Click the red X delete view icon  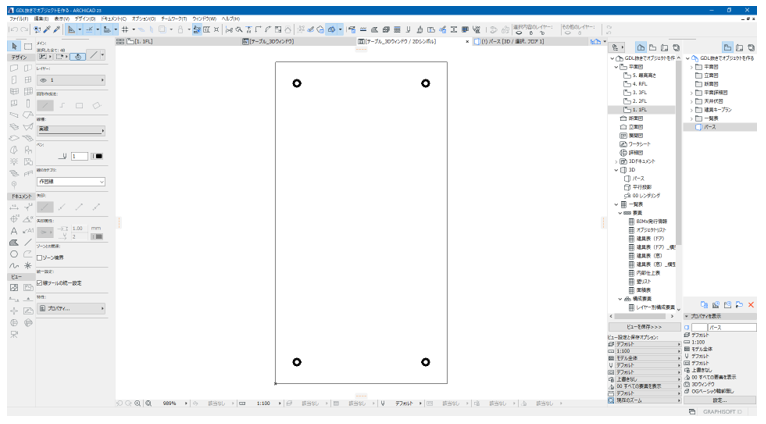click(x=751, y=305)
